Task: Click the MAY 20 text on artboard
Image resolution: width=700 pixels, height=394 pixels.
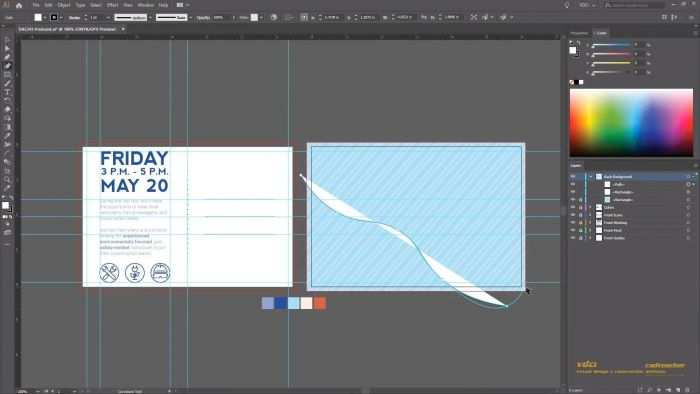Action: point(134,186)
